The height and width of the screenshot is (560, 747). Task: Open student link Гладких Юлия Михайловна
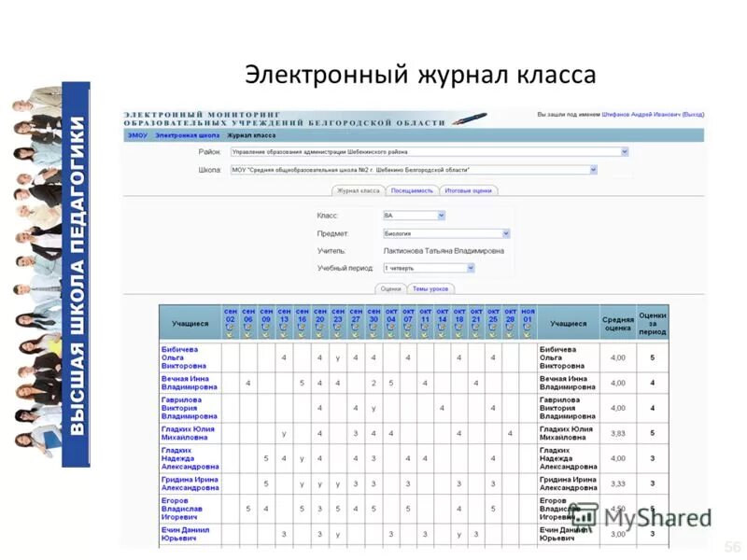click(x=188, y=433)
